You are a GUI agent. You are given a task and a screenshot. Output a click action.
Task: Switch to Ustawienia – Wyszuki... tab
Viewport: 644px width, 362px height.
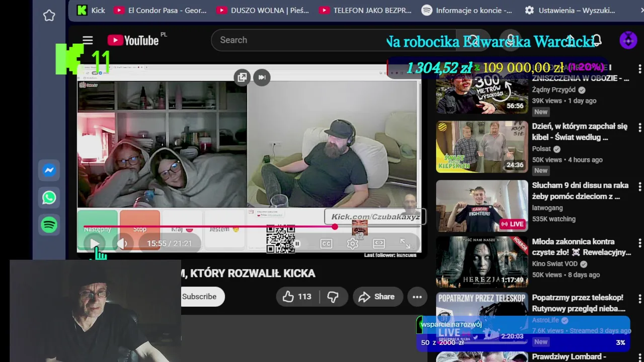click(x=571, y=10)
